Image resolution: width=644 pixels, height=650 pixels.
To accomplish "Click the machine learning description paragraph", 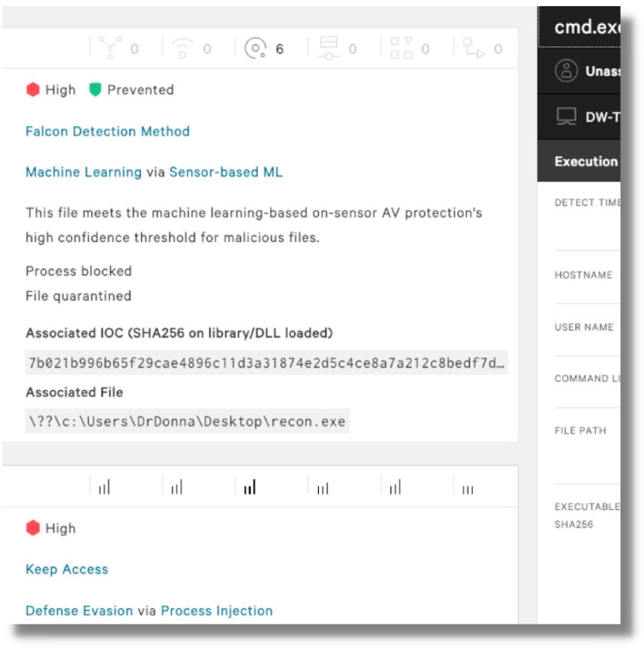I will tap(254, 225).
